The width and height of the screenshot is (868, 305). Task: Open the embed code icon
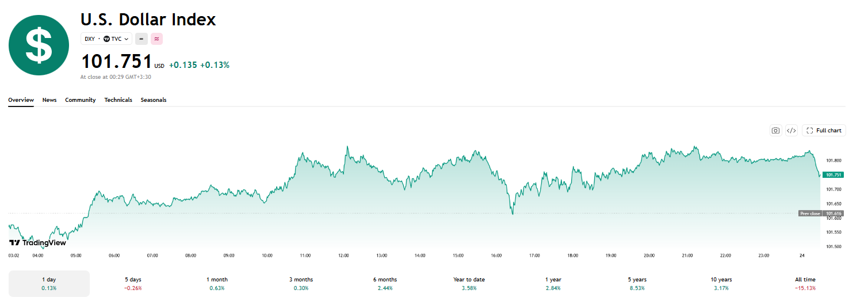(x=791, y=131)
